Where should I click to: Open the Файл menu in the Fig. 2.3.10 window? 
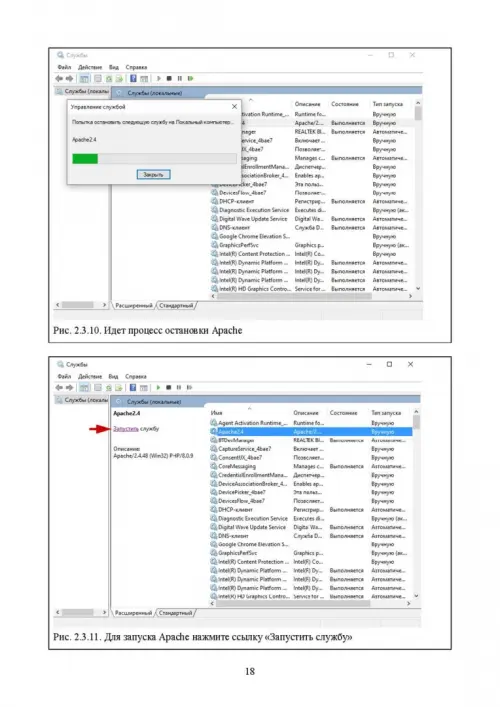point(64,67)
